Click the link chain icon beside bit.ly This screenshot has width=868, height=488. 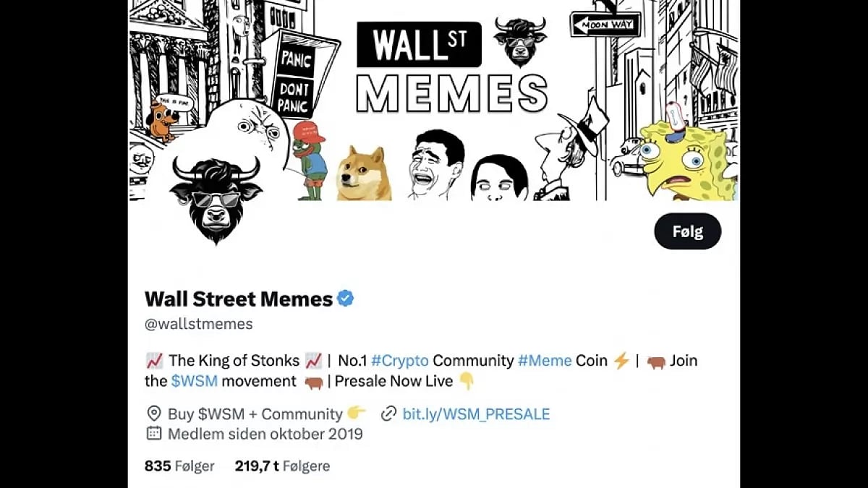point(388,414)
